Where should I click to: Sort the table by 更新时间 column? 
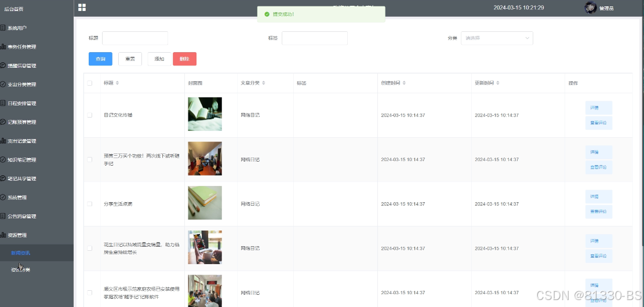[x=497, y=83]
